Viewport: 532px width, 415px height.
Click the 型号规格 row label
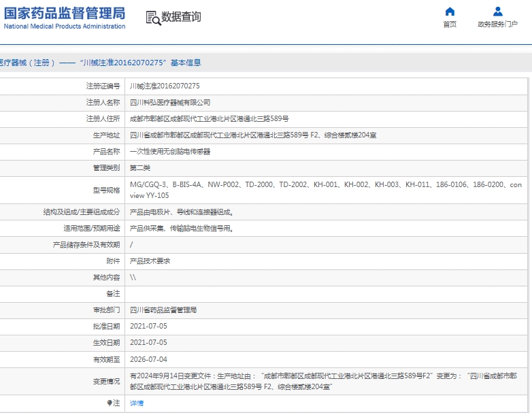[x=107, y=190]
